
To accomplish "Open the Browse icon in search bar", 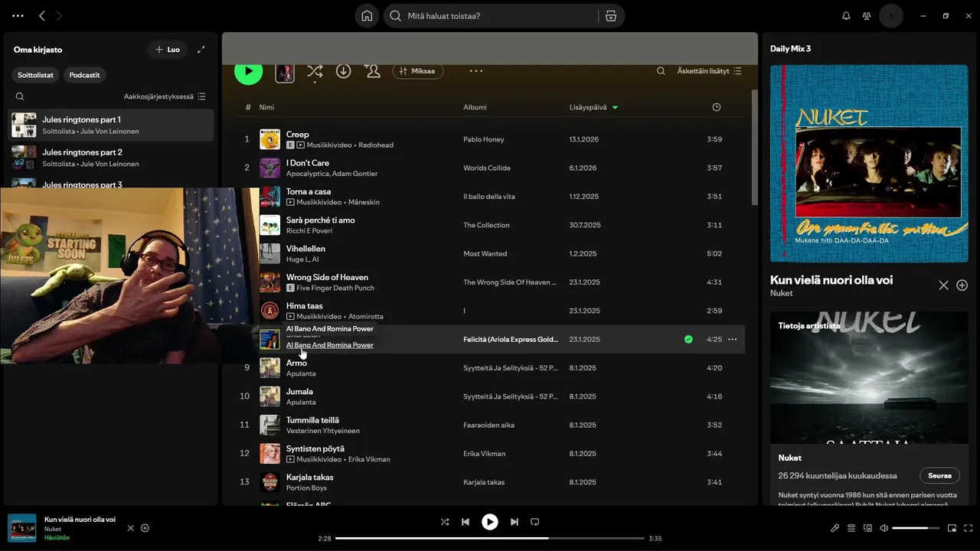I will point(610,16).
